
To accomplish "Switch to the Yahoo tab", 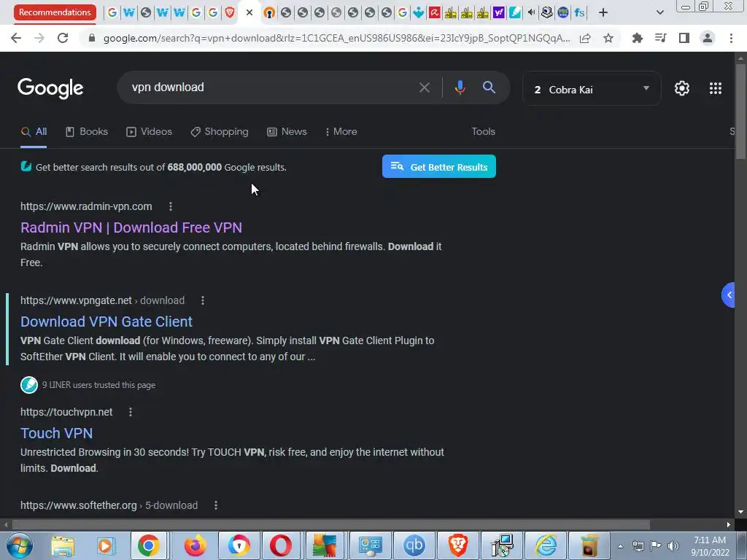I will coord(498,13).
